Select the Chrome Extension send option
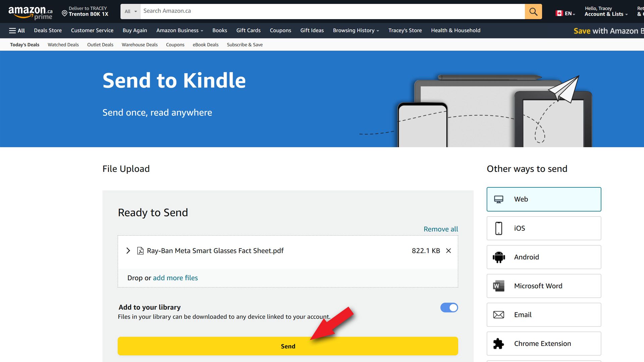The height and width of the screenshot is (362, 644). (x=544, y=344)
